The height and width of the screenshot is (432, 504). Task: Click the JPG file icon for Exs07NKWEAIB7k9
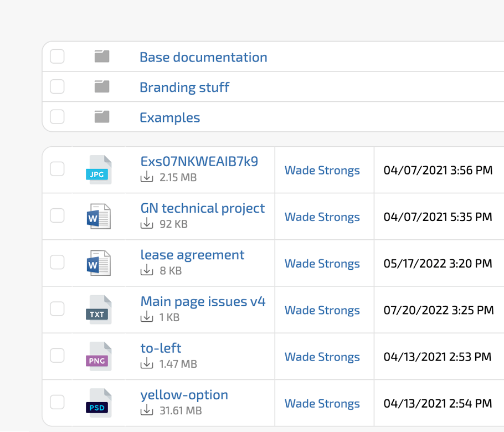click(x=99, y=169)
